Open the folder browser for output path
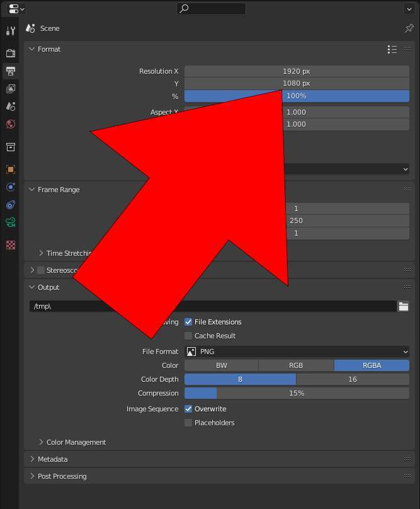This screenshot has height=509, width=420. [x=404, y=306]
